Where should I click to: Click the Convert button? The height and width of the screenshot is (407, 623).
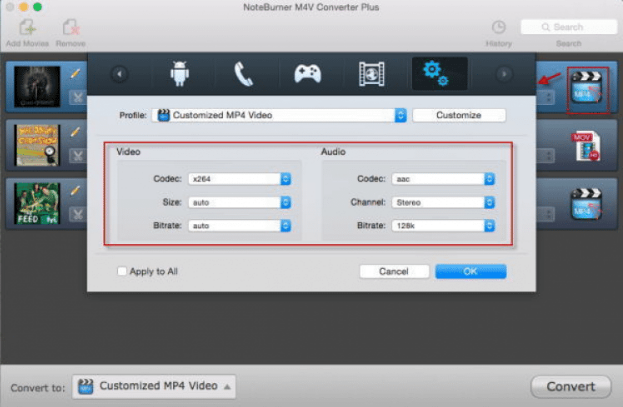[x=571, y=386]
